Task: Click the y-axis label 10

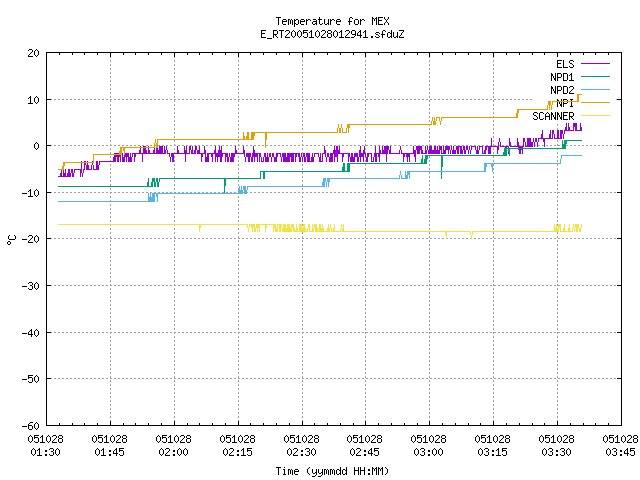Action: [33, 100]
